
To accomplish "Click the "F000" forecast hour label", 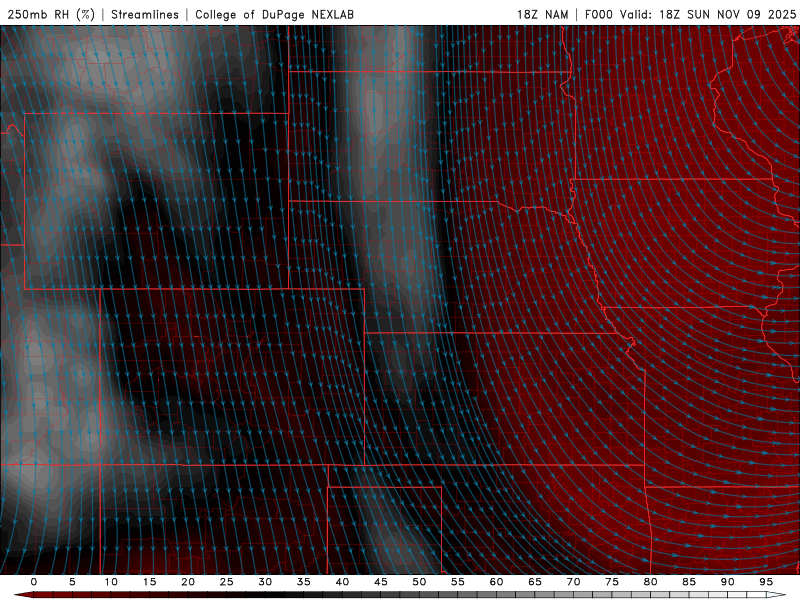I will click(x=598, y=14).
